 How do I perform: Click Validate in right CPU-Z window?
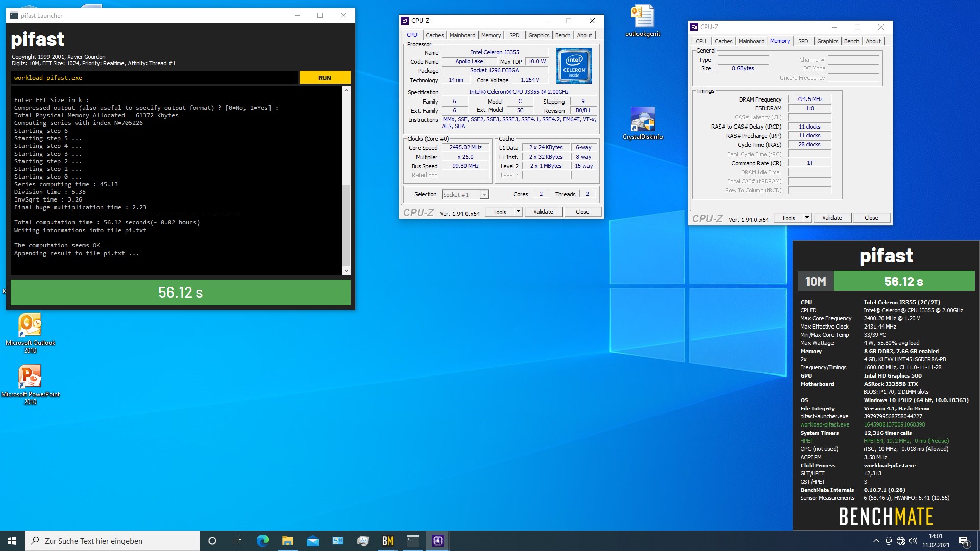[x=832, y=218]
